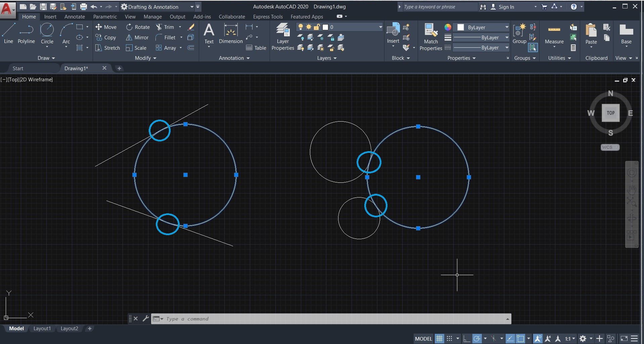Click the Table button in Annotation panel
The height and width of the screenshot is (344, 644).
pyautogui.click(x=256, y=48)
